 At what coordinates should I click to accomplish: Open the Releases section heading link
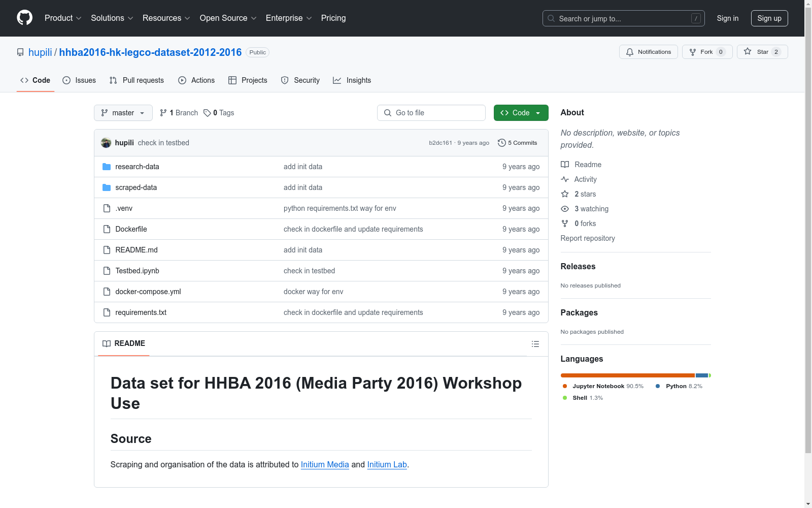[x=578, y=266]
